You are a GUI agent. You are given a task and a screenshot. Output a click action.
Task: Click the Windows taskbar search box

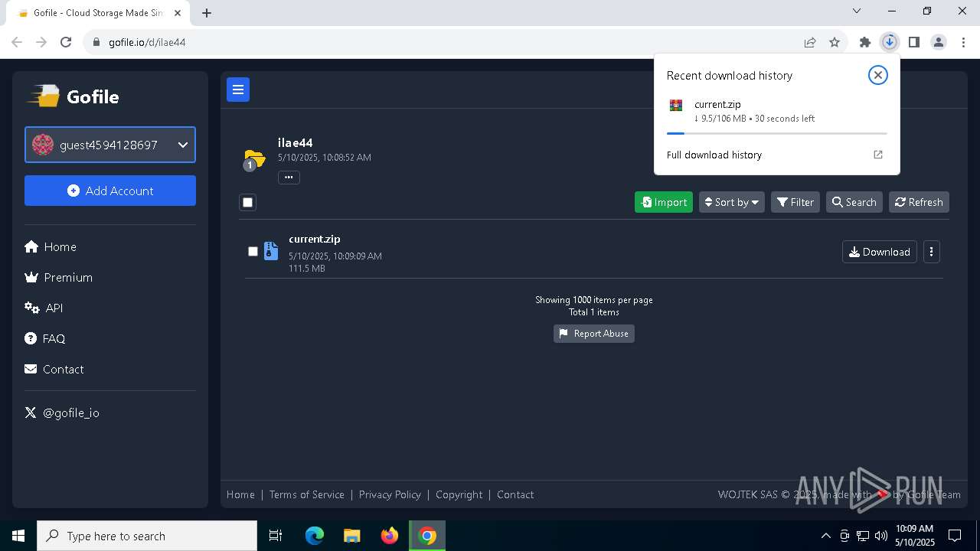147,536
